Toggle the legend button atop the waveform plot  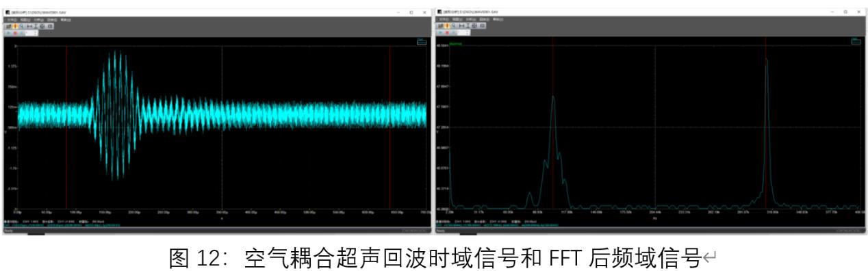point(422,42)
